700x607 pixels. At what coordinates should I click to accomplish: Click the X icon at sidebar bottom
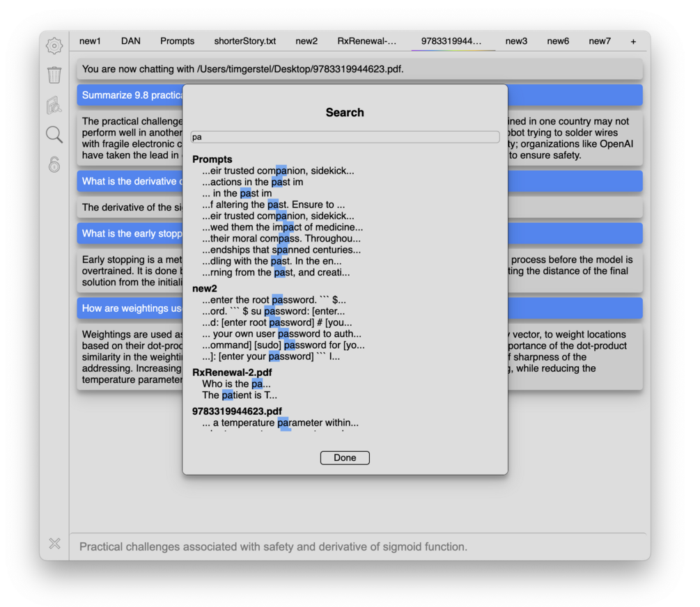(54, 543)
